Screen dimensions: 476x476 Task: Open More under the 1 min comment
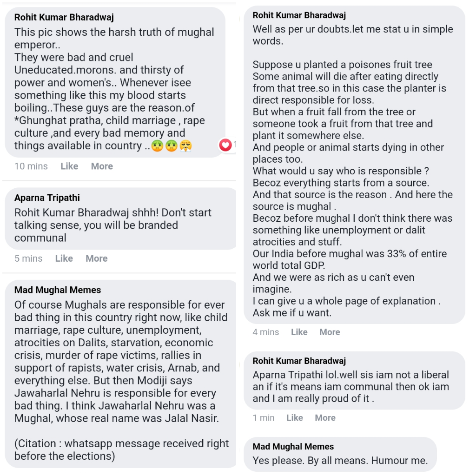325,418
